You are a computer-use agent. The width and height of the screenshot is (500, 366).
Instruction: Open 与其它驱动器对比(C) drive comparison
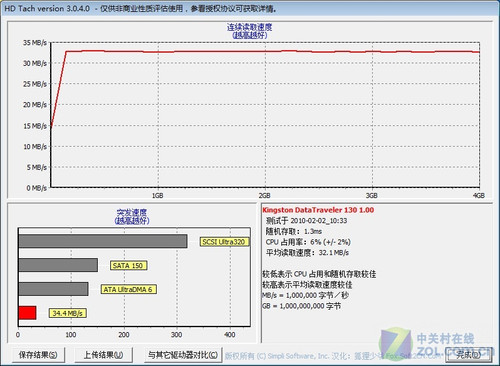pyautogui.click(x=183, y=355)
